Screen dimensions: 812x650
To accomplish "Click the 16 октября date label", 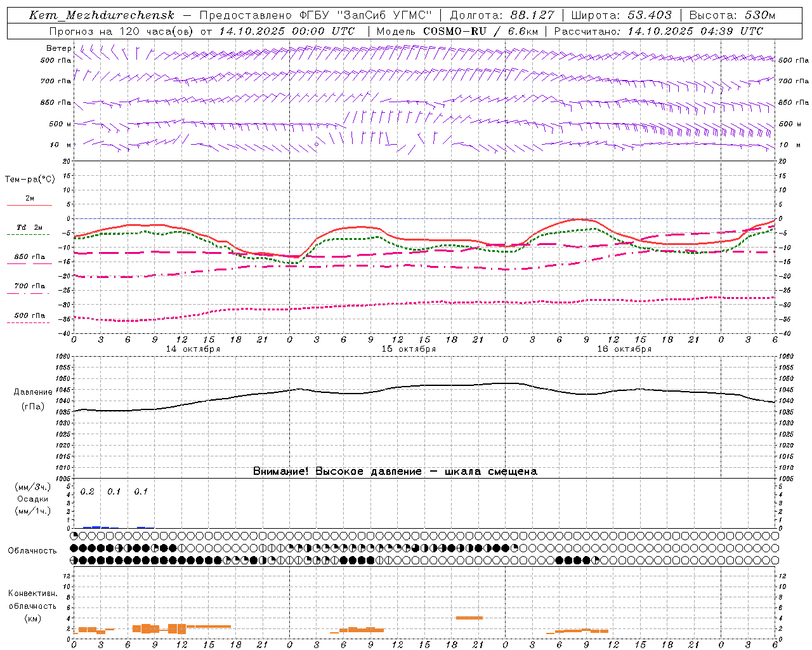I will (x=624, y=349).
